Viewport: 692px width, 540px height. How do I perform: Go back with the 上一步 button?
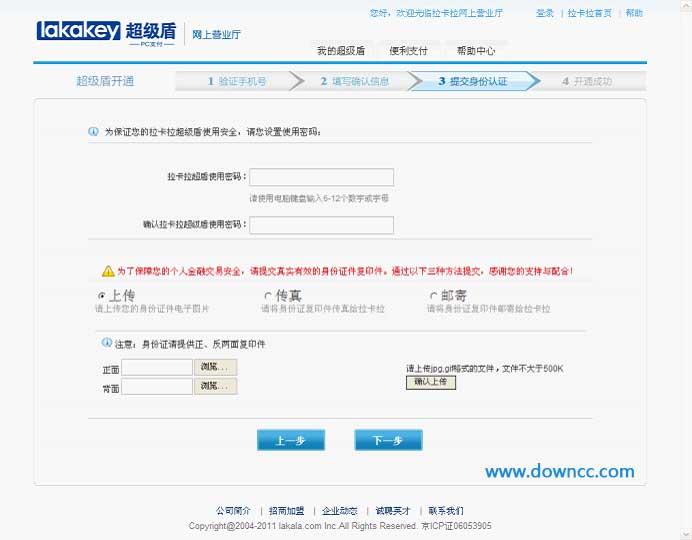click(291, 440)
